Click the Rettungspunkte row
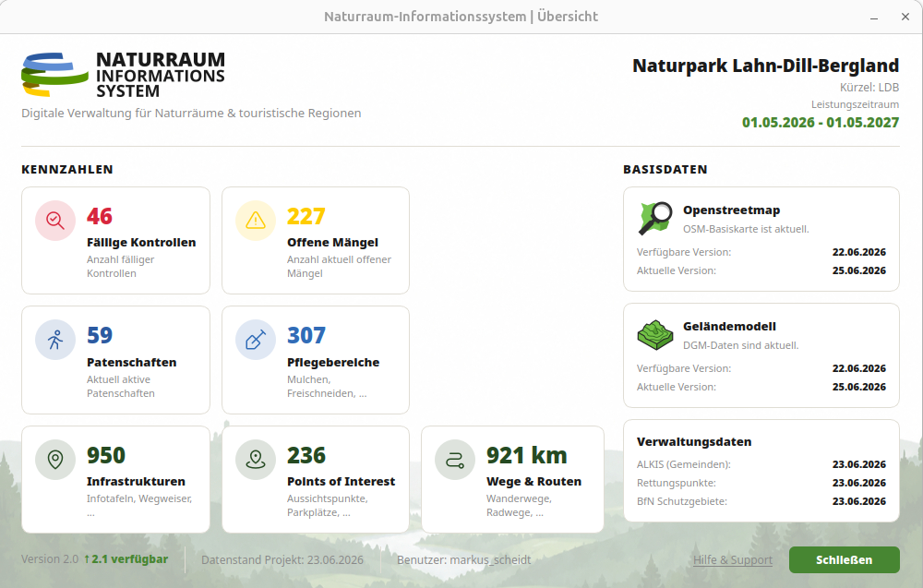 761,483
